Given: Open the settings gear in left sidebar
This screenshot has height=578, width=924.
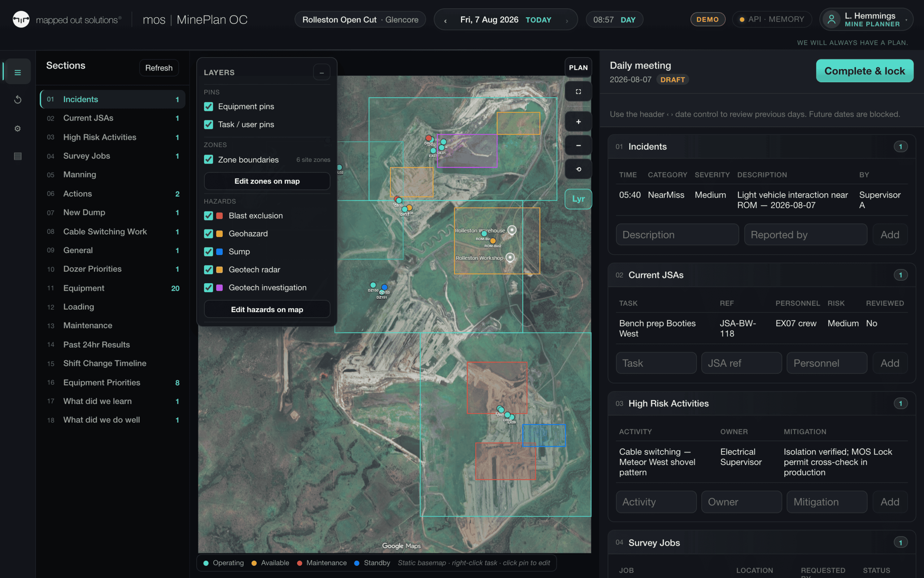Looking at the screenshot, I should pyautogui.click(x=18, y=129).
